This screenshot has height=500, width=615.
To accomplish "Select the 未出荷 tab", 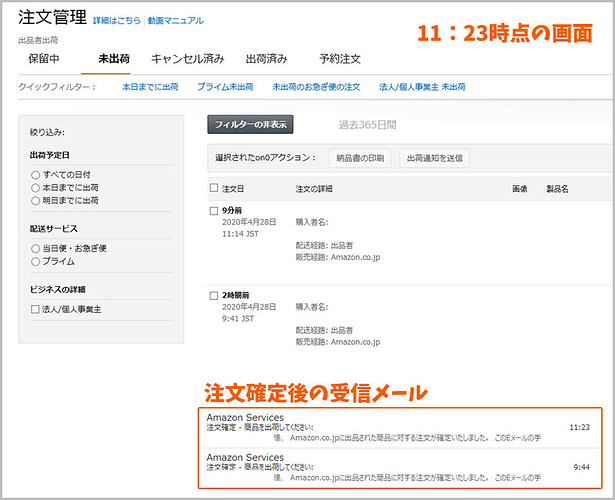I will pyautogui.click(x=114, y=59).
